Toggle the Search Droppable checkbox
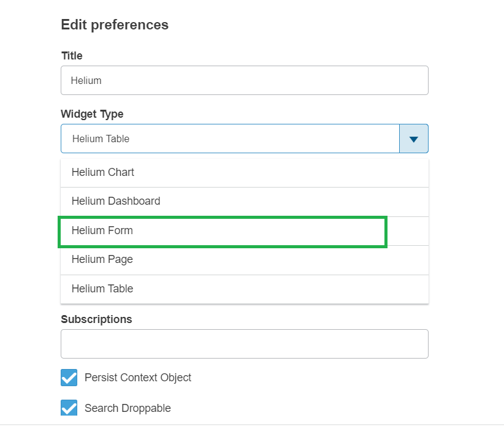This screenshot has width=504, height=426. point(69,408)
